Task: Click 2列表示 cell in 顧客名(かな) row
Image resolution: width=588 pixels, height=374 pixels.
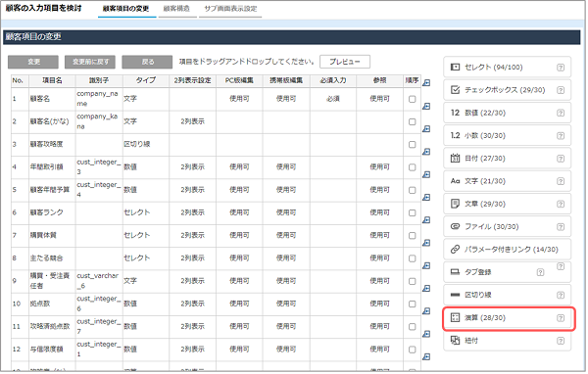Action: [x=192, y=121]
